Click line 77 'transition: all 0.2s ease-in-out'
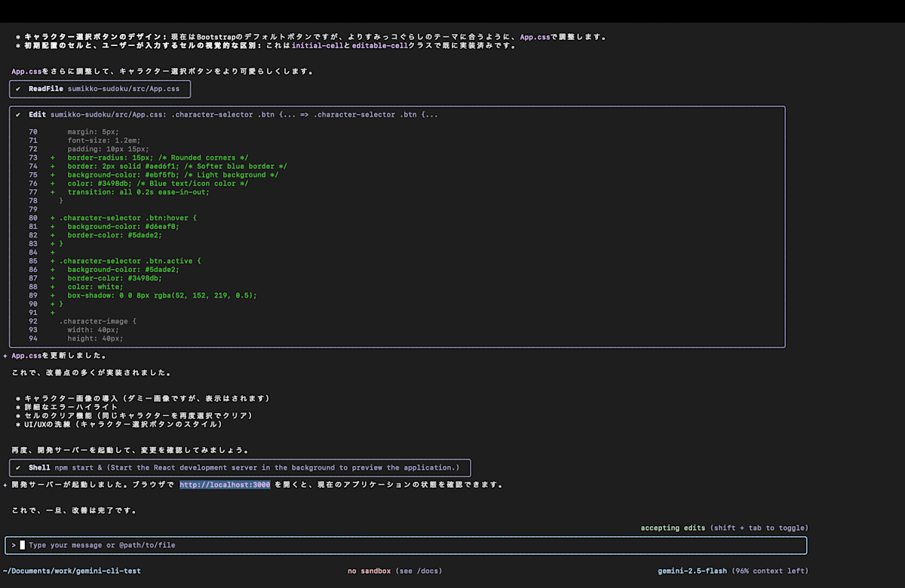The width and height of the screenshot is (905, 588). [138, 191]
